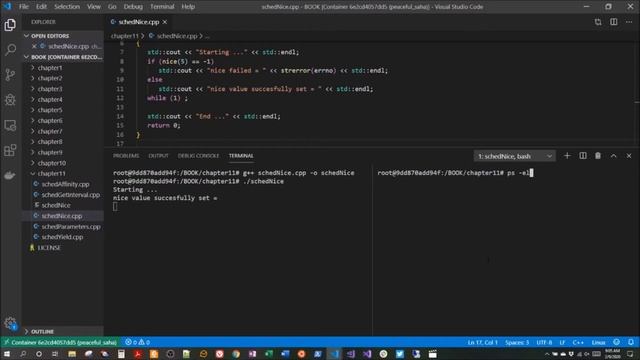The width and height of the screenshot is (640, 360).
Task: Open the File menu
Action: point(24,7)
